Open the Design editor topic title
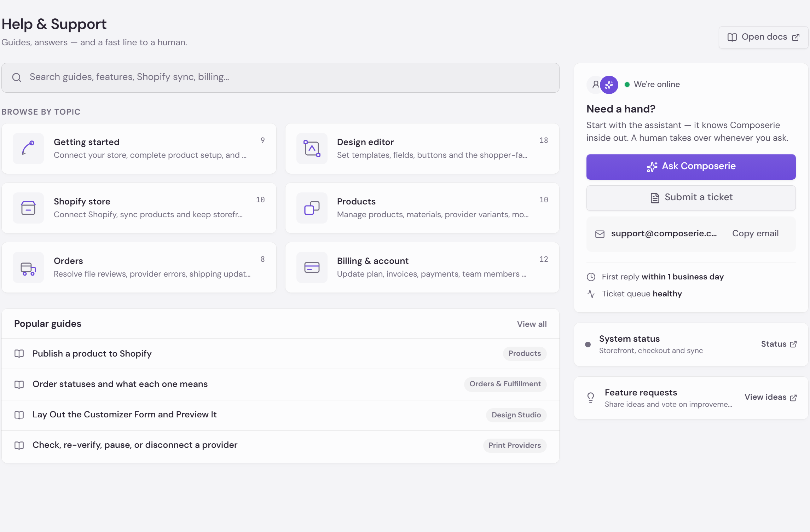The image size is (810, 532). pos(365,142)
